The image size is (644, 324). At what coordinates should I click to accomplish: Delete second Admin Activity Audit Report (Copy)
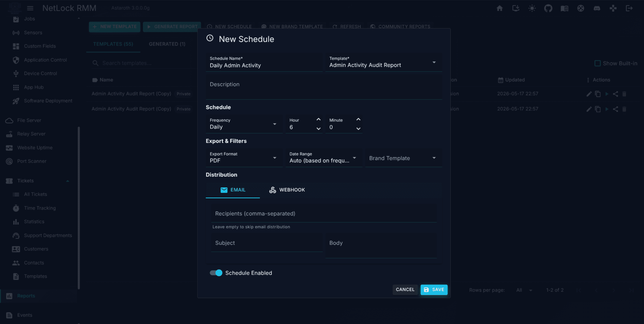coord(624,109)
